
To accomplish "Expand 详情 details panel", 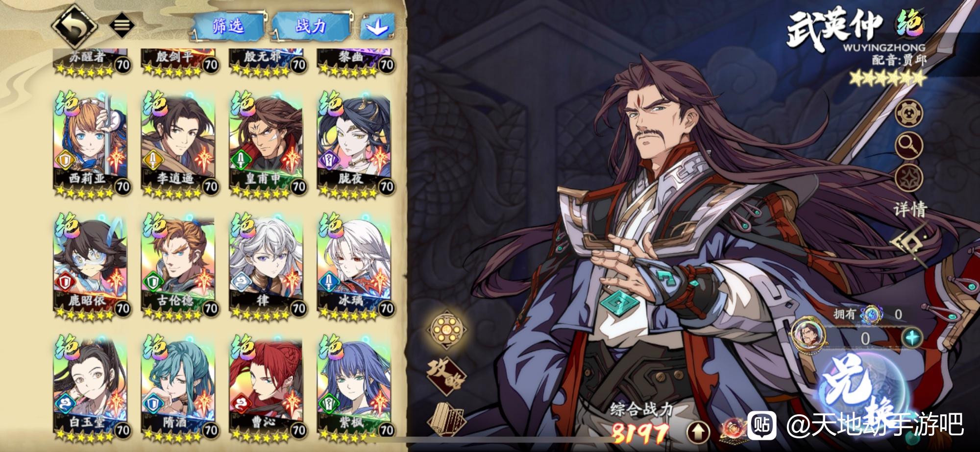I will click(x=910, y=210).
